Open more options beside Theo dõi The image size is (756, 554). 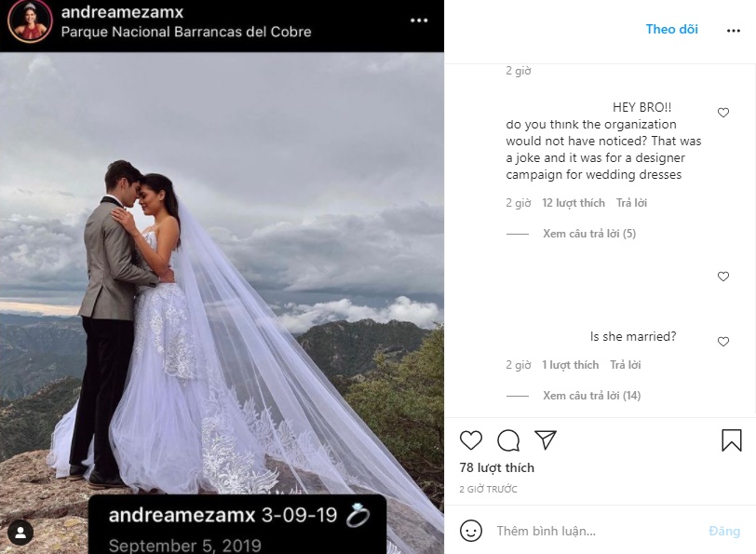pos(734,31)
